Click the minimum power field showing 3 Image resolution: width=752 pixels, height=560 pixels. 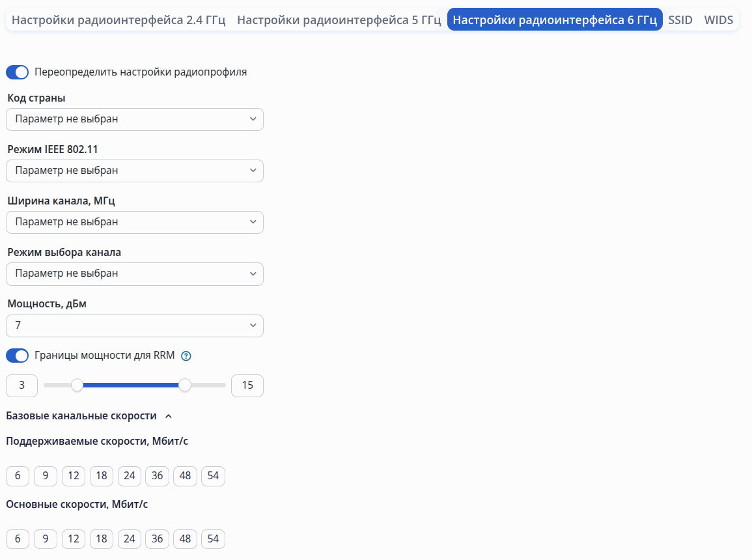point(21,385)
